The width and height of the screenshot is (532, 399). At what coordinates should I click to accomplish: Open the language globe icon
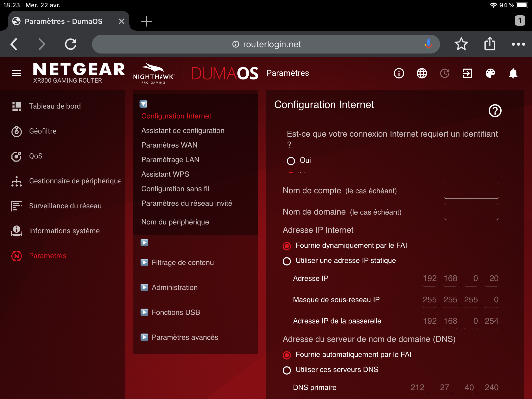(x=422, y=73)
